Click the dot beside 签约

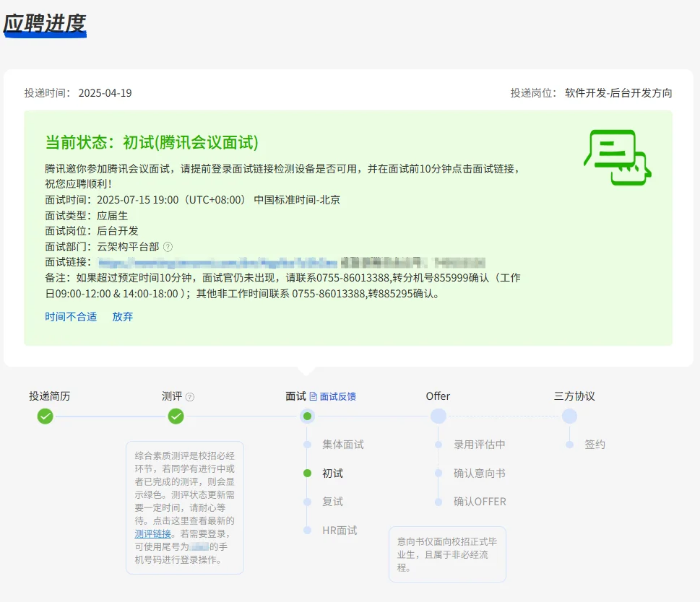[x=569, y=445]
